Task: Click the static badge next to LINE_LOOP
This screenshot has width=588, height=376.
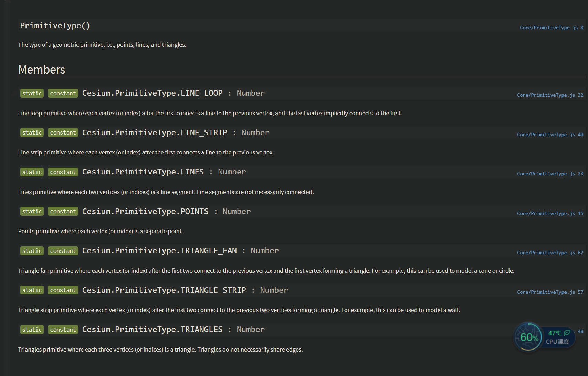Action: coord(32,93)
